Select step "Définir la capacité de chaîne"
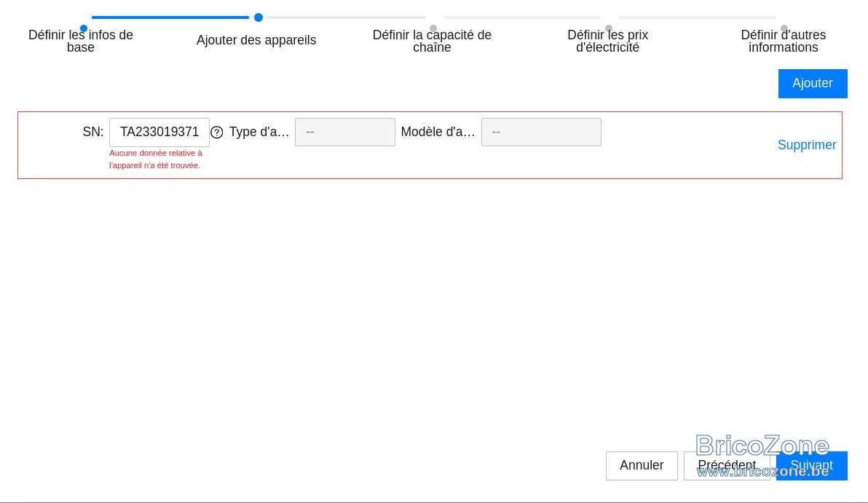The width and height of the screenshot is (868, 503). (432, 41)
